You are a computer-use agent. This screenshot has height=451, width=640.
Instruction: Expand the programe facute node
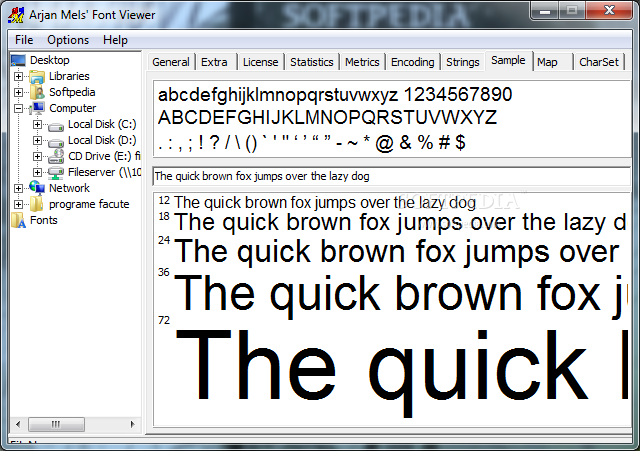18,204
